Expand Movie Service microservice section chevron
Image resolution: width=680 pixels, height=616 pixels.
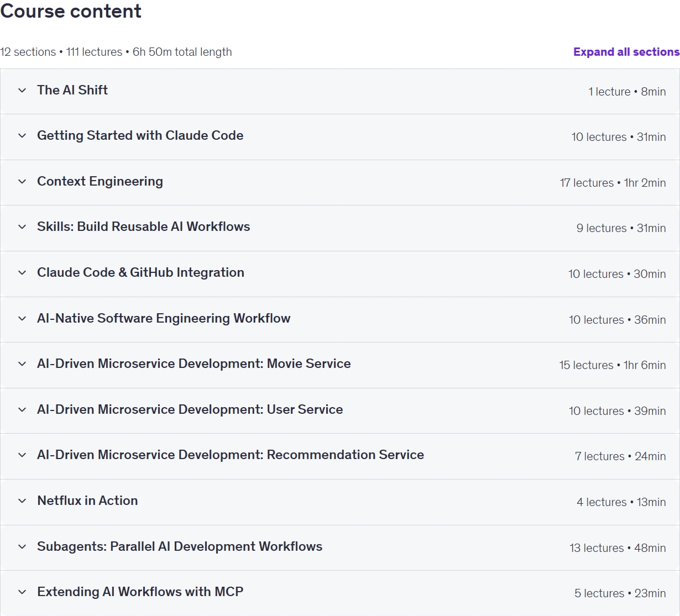click(x=22, y=364)
